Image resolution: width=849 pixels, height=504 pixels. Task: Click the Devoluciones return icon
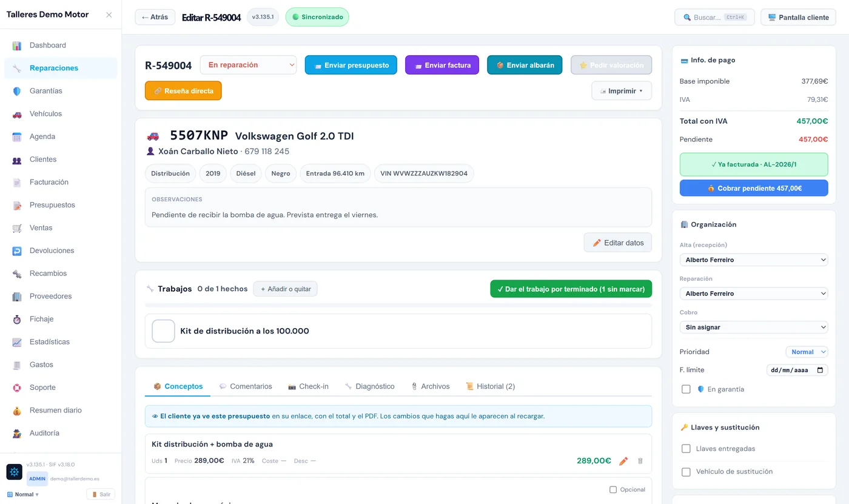17,251
